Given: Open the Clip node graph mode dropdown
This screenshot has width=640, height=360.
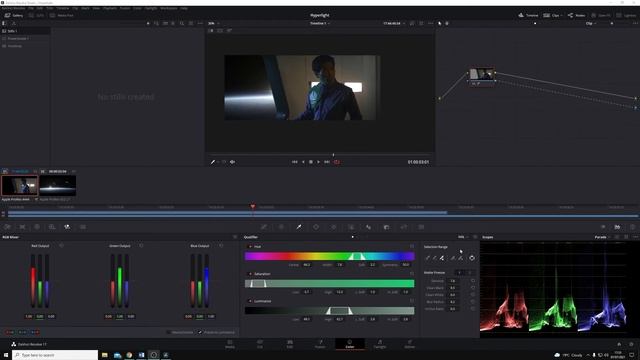Looking at the screenshot, I should coord(591,23).
